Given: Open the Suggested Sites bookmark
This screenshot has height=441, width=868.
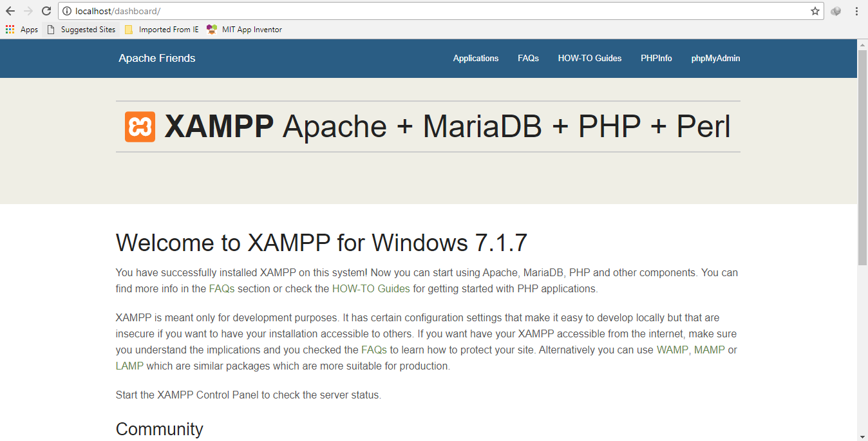Looking at the screenshot, I should point(81,29).
